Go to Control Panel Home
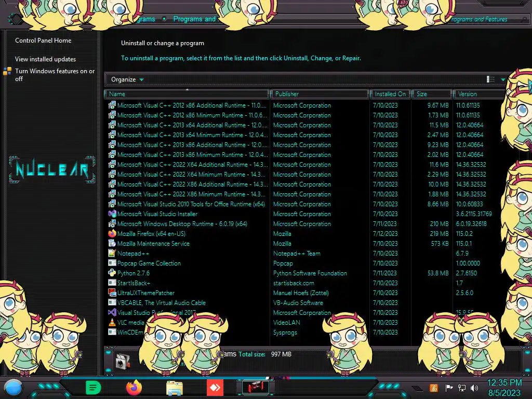This screenshot has height=399, width=532. (43, 41)
